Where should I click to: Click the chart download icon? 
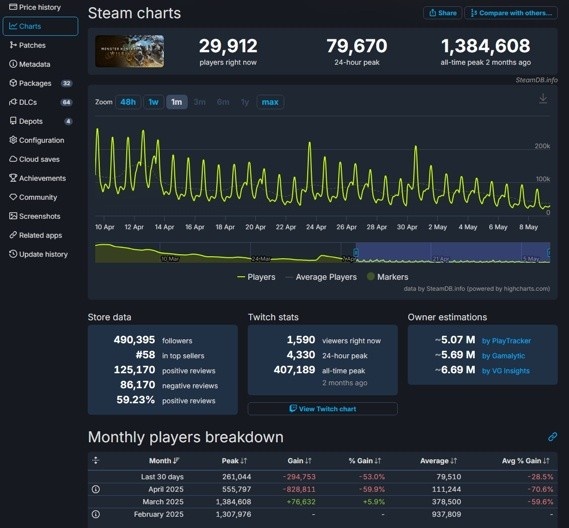coord(543,99)
